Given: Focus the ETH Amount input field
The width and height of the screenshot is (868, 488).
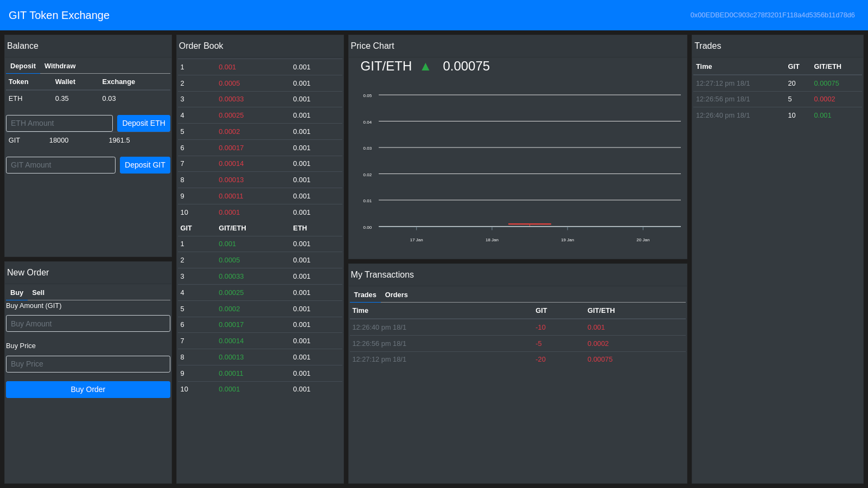Looking at the screenshot, I should point(59,123).
